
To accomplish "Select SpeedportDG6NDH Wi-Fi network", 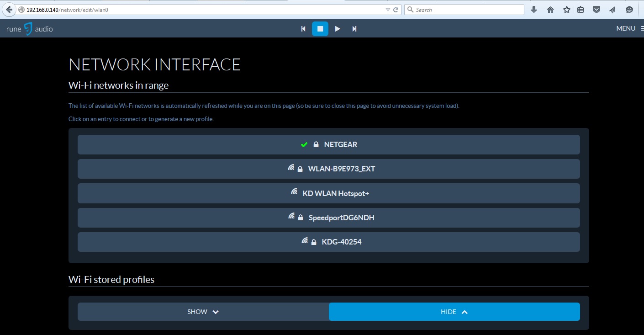I will 329,218.
